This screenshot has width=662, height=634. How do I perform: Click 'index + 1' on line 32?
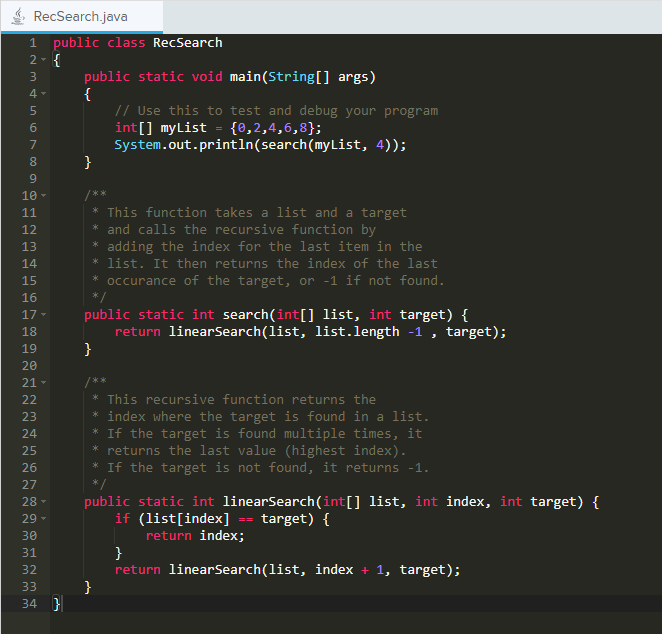click(349, 570)
